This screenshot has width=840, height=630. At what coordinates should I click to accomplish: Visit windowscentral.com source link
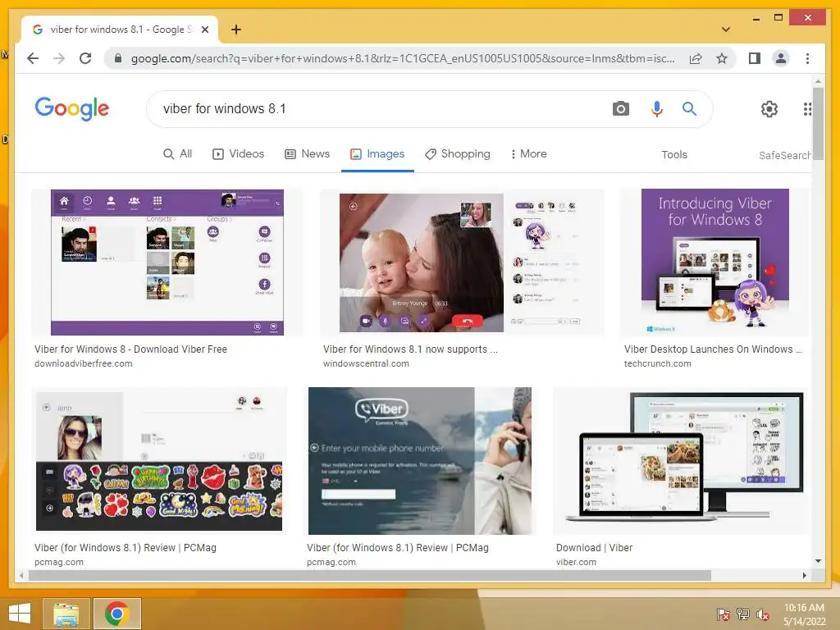pos(366,363)
